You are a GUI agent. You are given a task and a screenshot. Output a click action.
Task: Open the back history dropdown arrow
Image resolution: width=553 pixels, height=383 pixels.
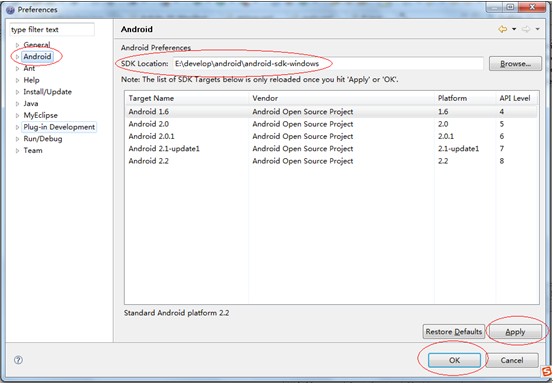(514, 29)
